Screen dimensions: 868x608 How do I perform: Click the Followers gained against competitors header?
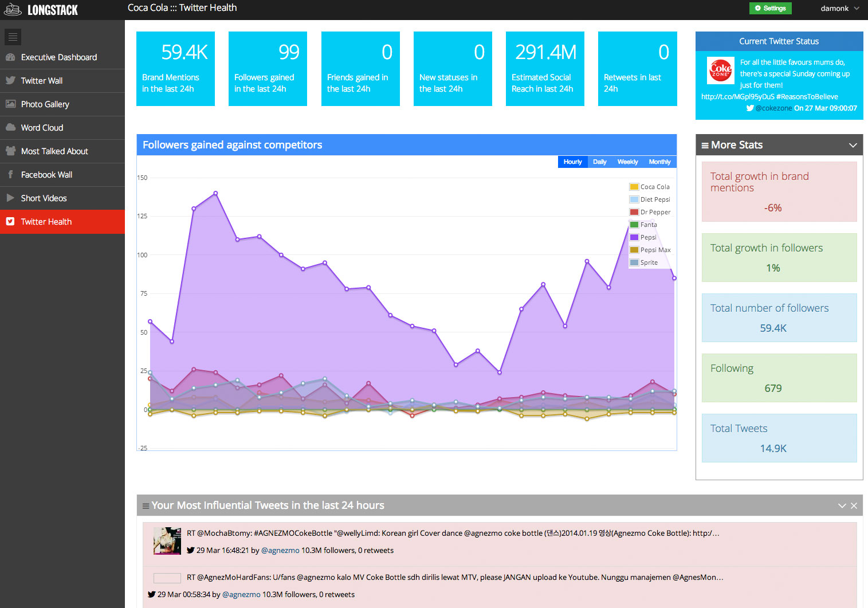point(407,145)
